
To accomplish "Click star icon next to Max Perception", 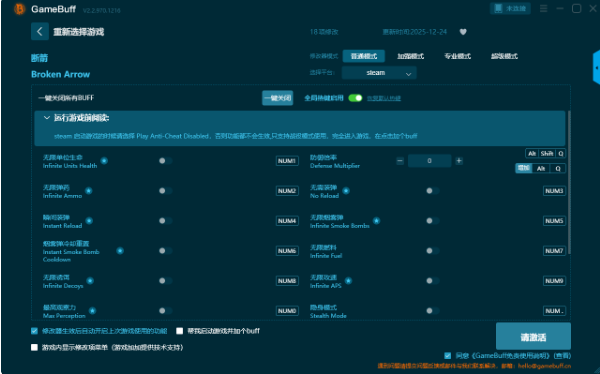I will (x=93, y=310).
